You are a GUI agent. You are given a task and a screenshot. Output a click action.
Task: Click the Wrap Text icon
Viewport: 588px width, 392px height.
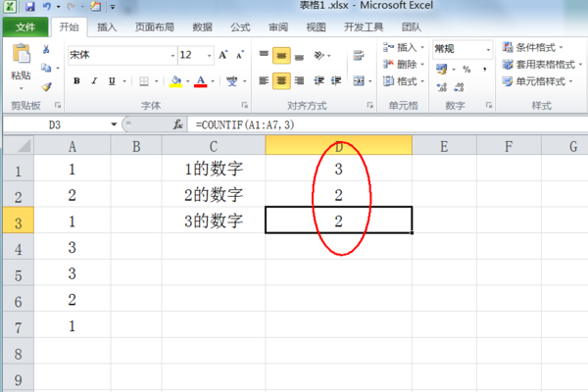359,56
